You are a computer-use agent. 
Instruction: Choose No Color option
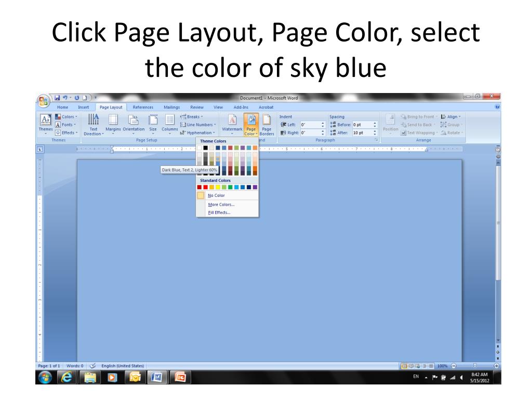point(228,195)
